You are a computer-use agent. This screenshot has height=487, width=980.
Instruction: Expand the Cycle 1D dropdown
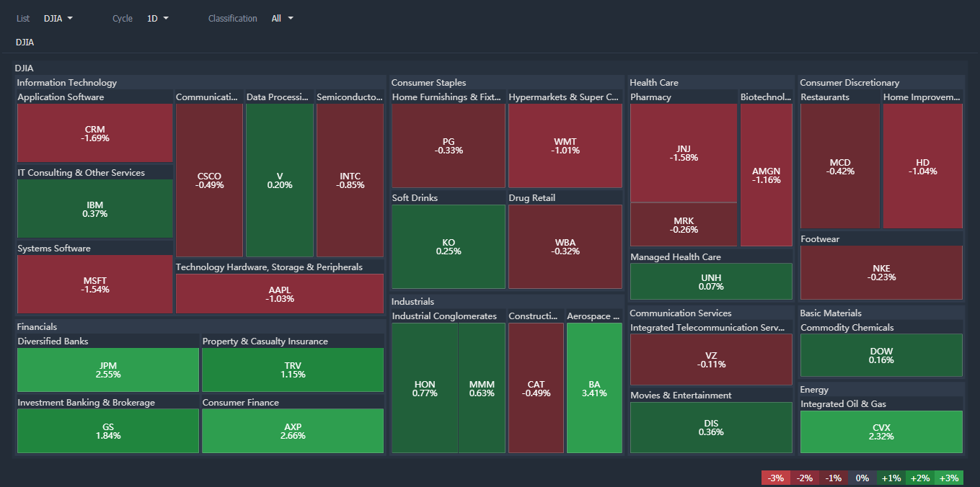158,19
